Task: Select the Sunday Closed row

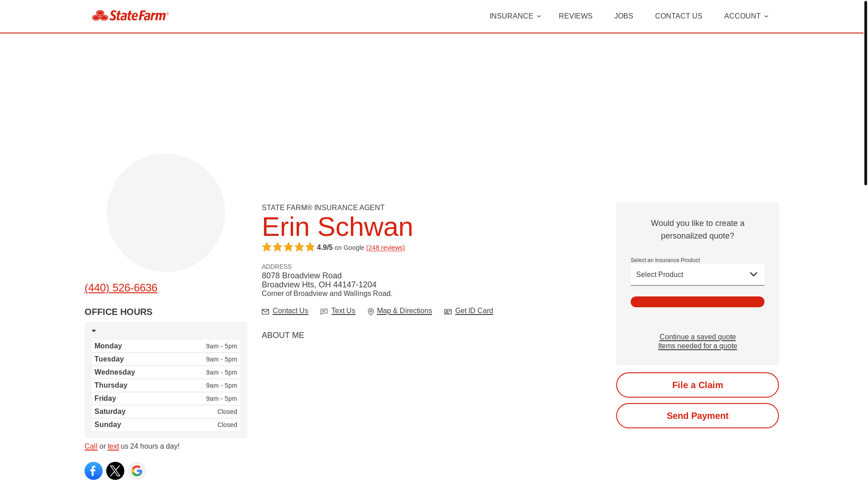Action: (x=166, y=425)
